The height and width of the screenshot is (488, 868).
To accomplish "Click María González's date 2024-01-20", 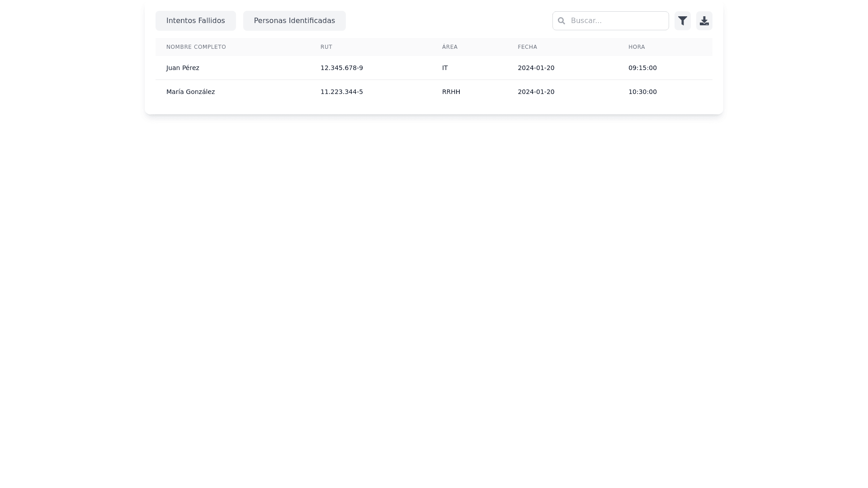I will coord(536,92).
